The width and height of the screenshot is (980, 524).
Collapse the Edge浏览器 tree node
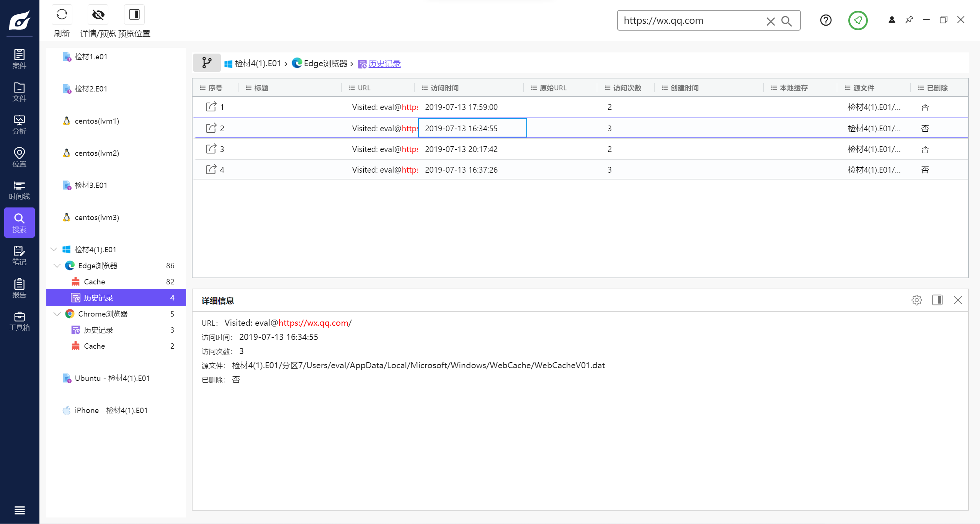click(57, 266)
